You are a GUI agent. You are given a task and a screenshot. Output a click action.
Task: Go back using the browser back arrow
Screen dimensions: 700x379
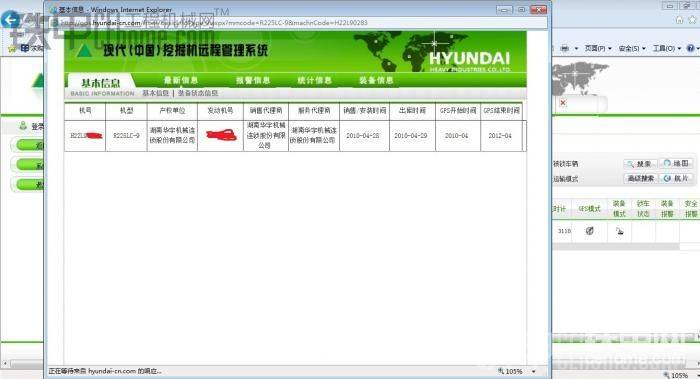pyautogui.click(x=10, y=20)
